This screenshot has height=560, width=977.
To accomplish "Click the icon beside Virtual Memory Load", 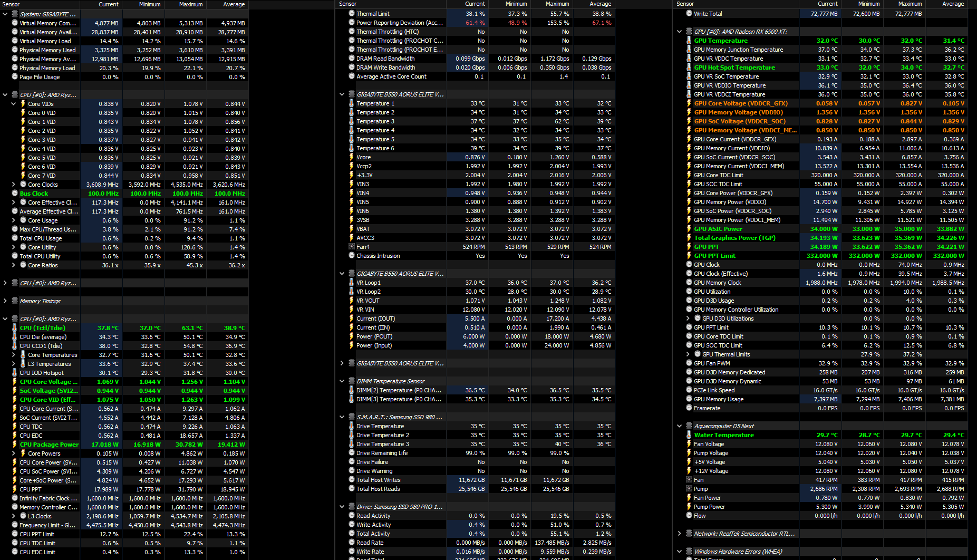I will click(15, 41).
